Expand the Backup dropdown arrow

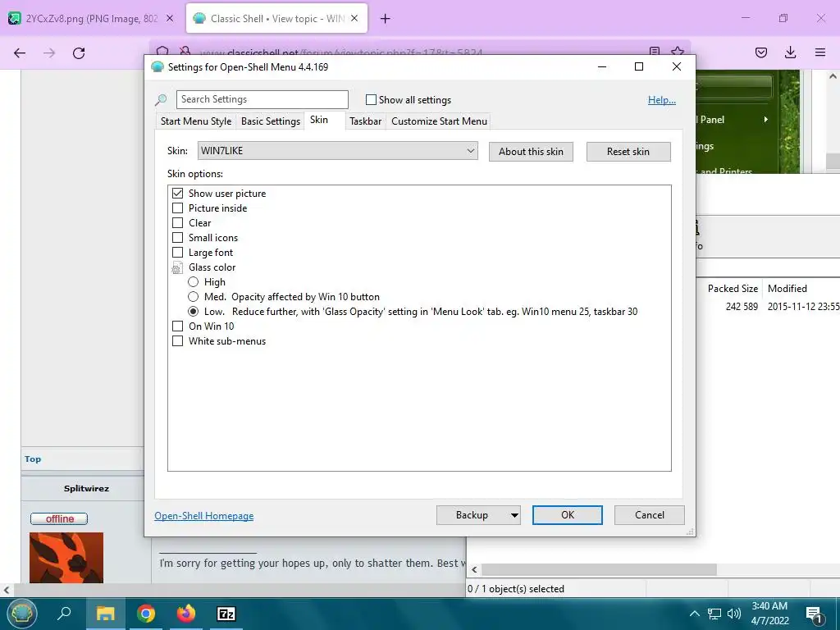514,515
